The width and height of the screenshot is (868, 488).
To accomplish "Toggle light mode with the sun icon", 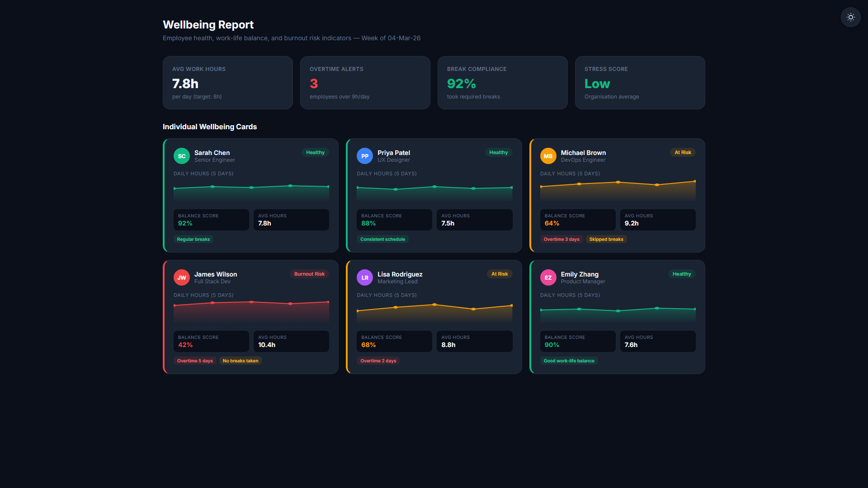I will [x=850, y=17].
